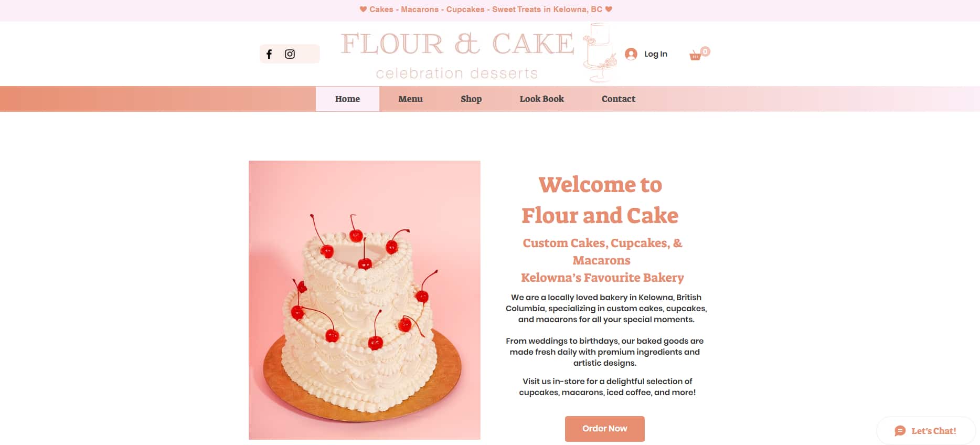Click the Welcome to Flour and Cake heading
Screen dimensions: 980x445
point(600,200)
